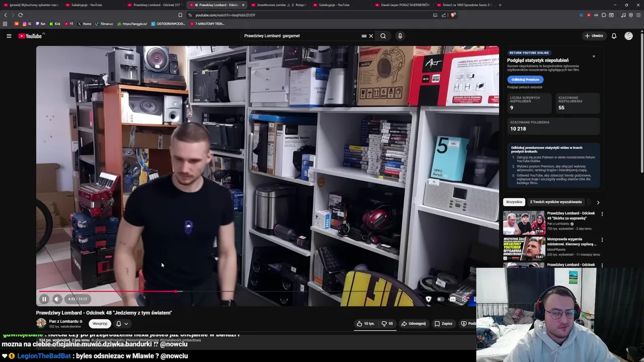Click the browser back arrow
The image size is (644, 362).
click(x=6, y=15)
